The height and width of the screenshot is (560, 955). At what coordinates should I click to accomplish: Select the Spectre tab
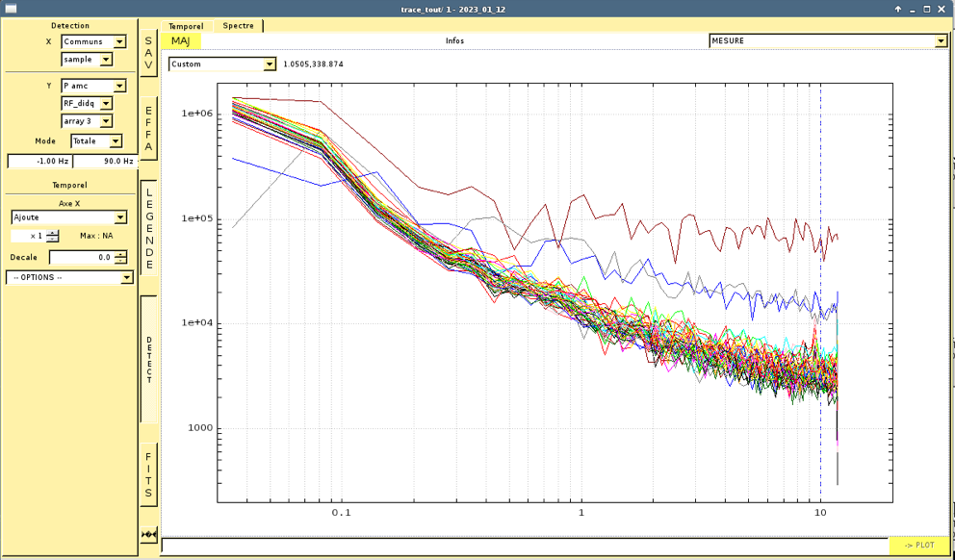click(x=239, y=26)
